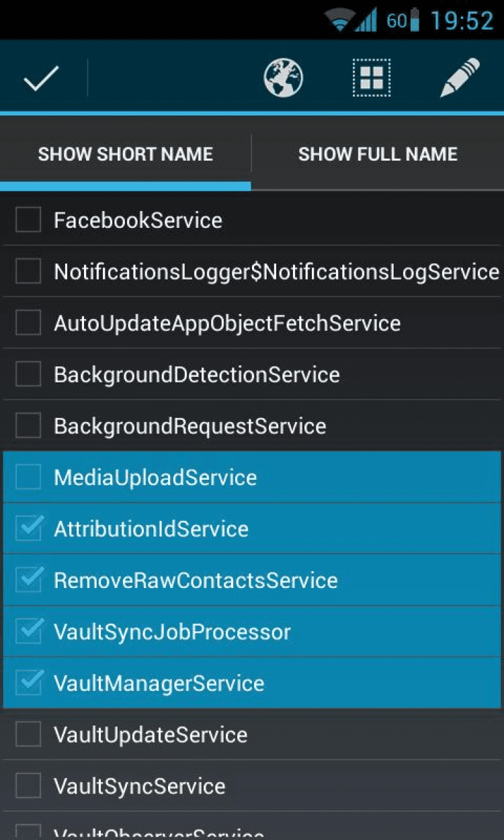The image size is (504, 840).
Task: Tap the Wi-Fi status icon
Action: pyautogui.click(x=339, y=21)
